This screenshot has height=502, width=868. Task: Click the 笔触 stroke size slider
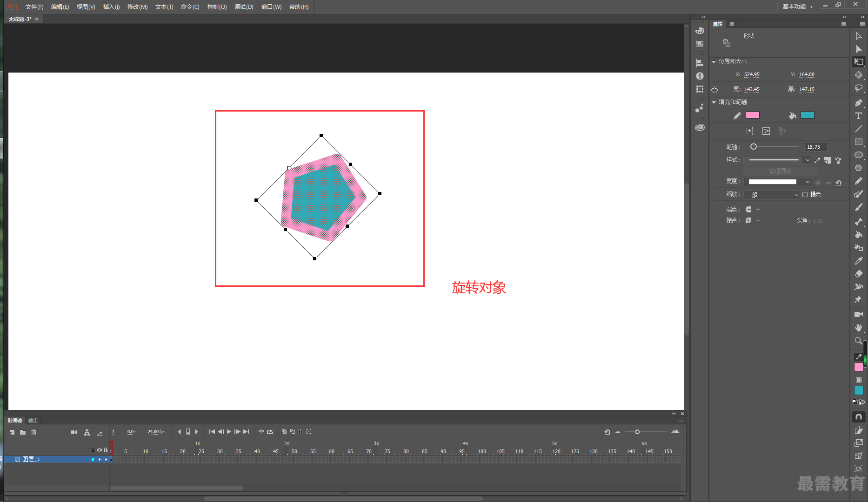pos(775,147)
